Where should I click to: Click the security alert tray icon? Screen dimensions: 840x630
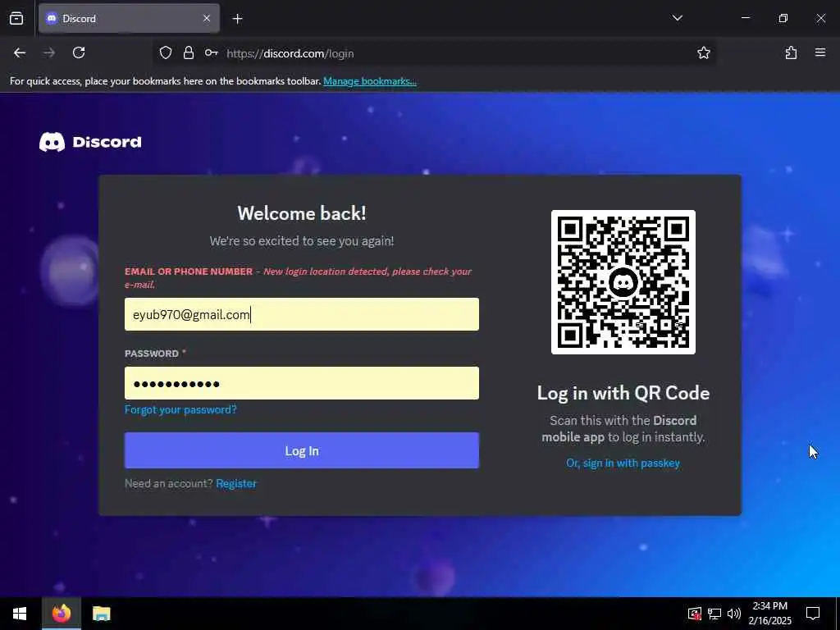click(694, 614)
